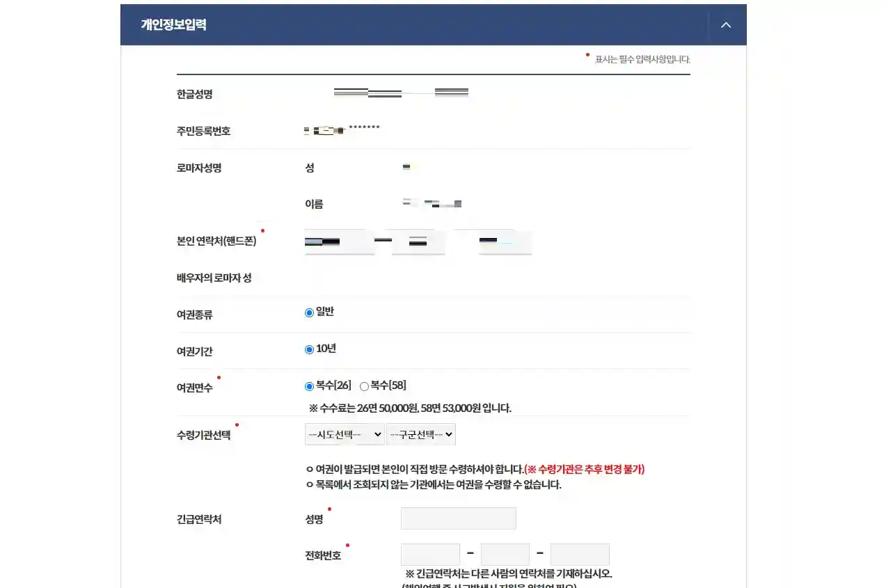Click the 수령기관선택 label
886x588 pixels.
(203, 436)
